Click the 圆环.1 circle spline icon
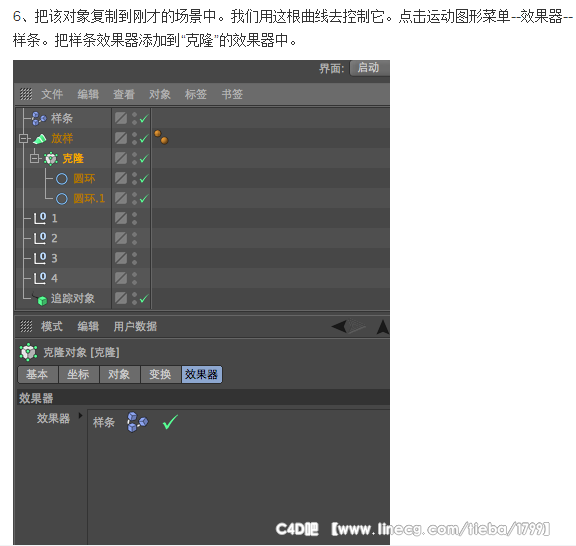576x546 pixels. tap(62, 199)
